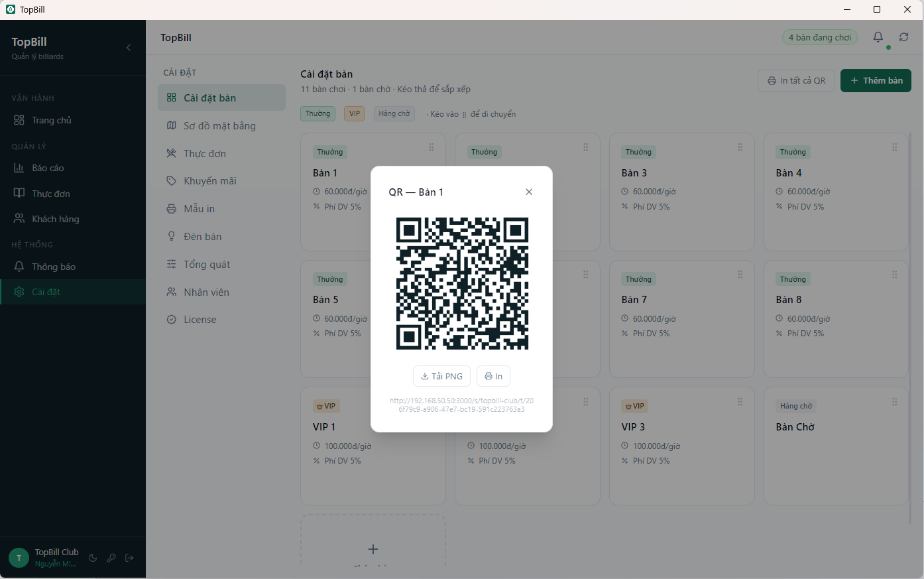Select Đèn bàn settings

pyautogui.click(x=221, y=236)
